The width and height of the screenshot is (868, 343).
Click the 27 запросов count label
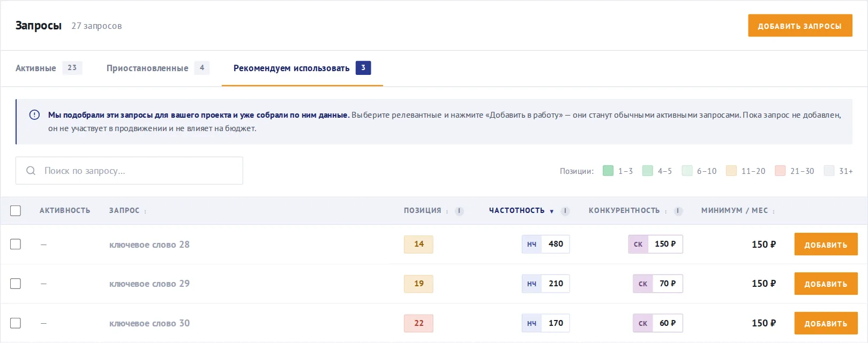[96, 26]
